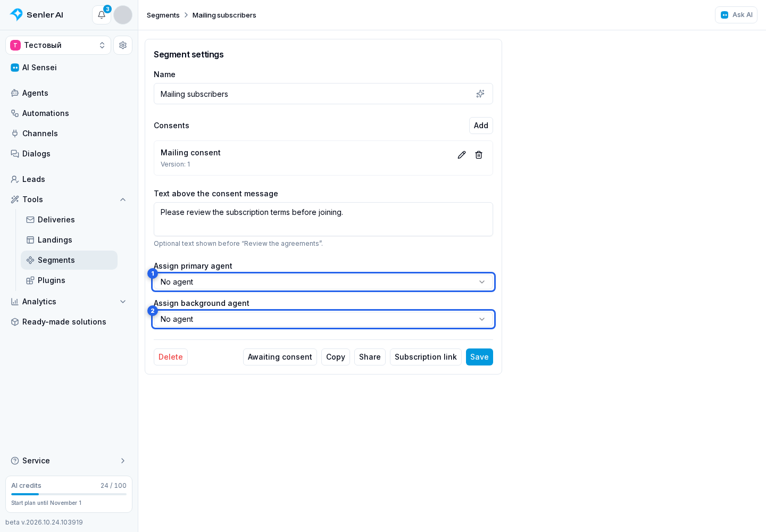Click the text above consent message textarea
Screen dimensions: 766x532
pyautogui.click(x=323, y=219)
